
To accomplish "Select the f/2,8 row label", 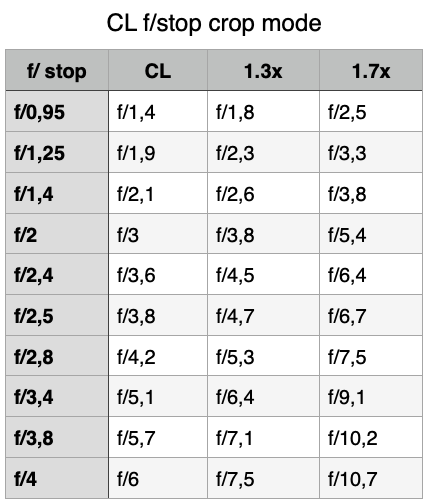I will [x=57, y=356].
